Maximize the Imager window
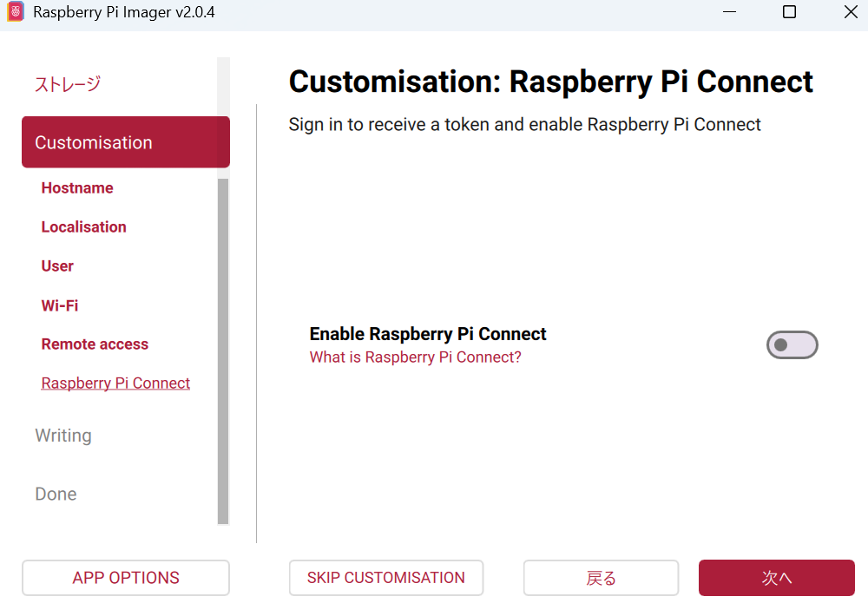868x603 pixels. (789, 12)
